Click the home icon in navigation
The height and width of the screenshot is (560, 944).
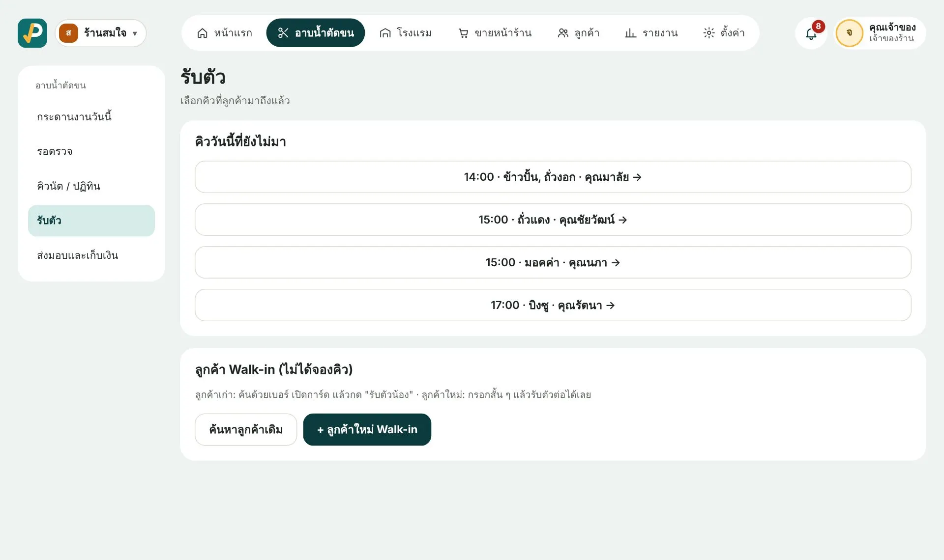(x=202, y=33)
